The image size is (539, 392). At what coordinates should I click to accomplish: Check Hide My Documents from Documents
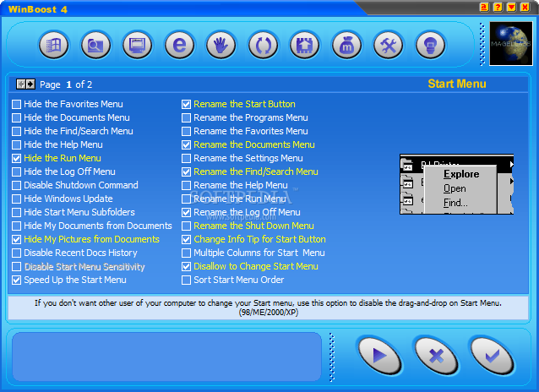click(x=16, y=226)
